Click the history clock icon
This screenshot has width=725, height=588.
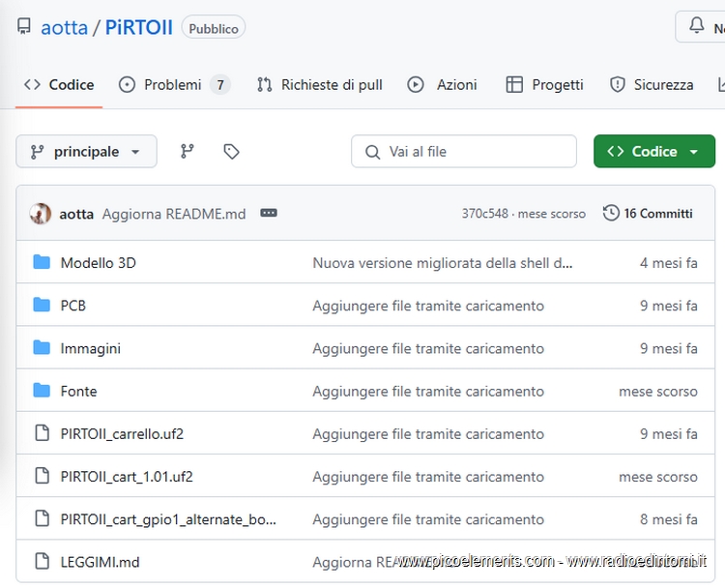click(x=611, y=213)
